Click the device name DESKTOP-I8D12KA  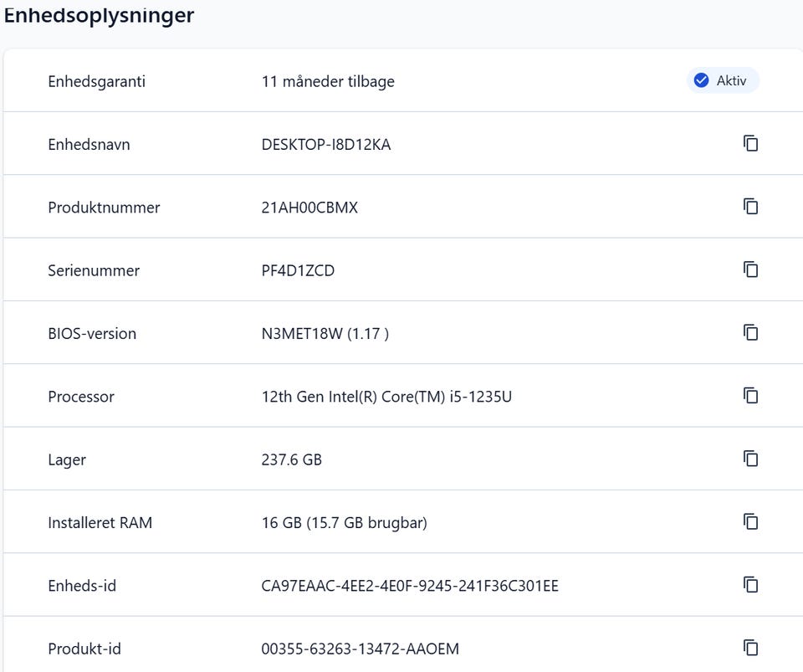point(326,145)
